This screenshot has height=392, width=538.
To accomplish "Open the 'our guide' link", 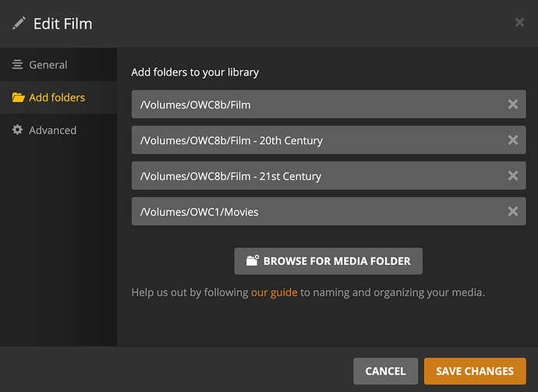I will point(274,293).
